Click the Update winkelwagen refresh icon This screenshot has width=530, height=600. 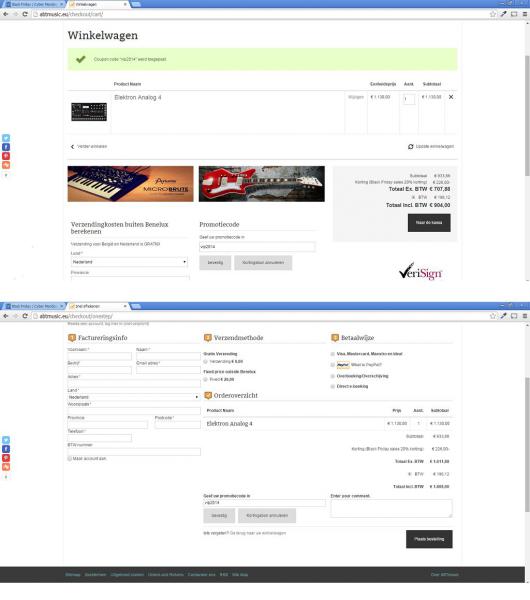pyautogui.click(x=411, y=147)
